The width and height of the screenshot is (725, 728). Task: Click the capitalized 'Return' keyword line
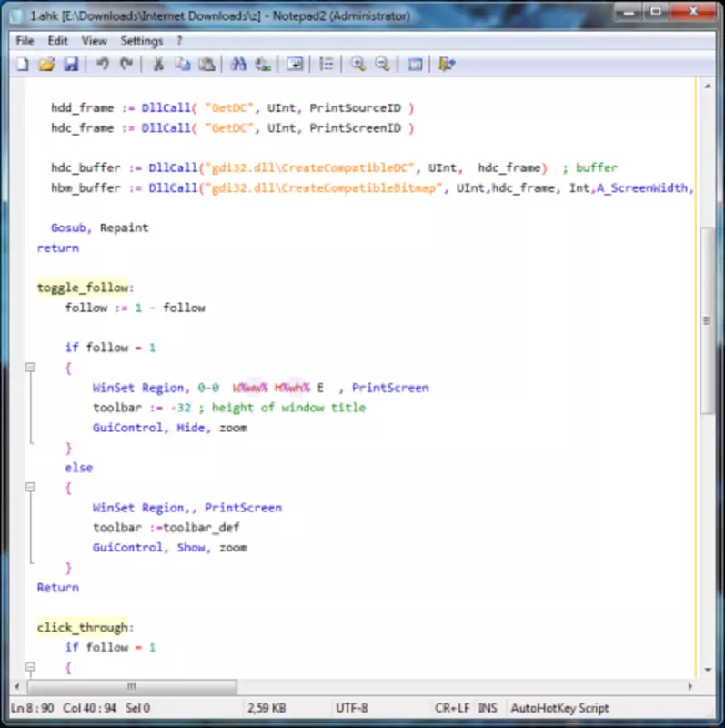58,588
